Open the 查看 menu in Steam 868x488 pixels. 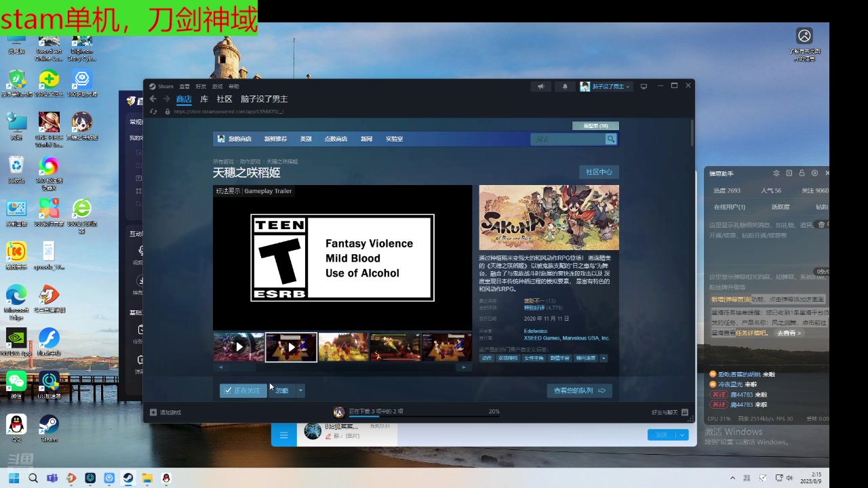click(184, 86)
